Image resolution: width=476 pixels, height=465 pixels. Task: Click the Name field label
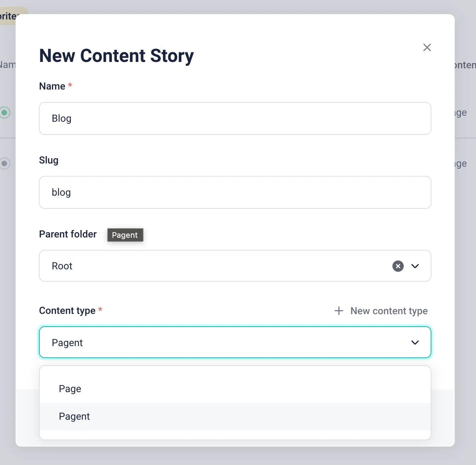pyautogui.click(x=52, y=86)
